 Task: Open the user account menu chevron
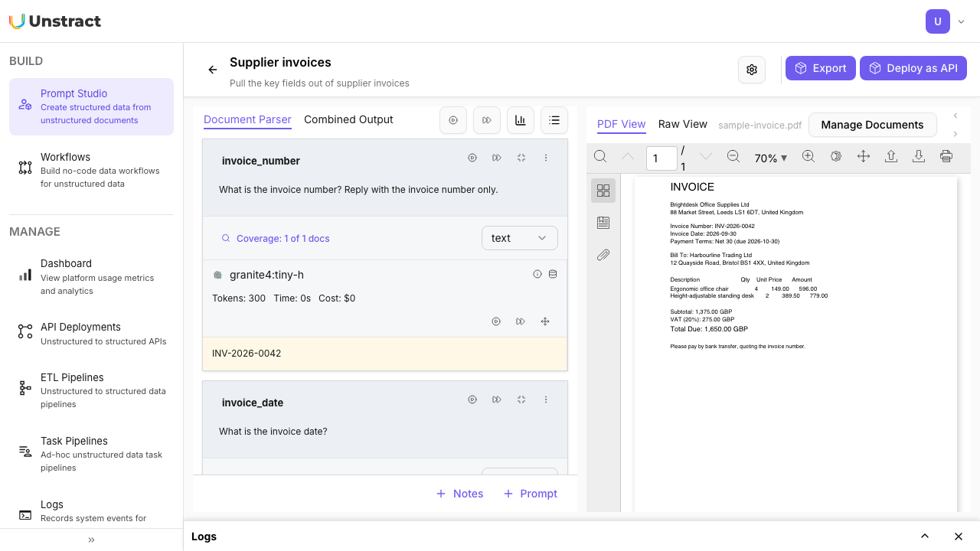(962, 21)
